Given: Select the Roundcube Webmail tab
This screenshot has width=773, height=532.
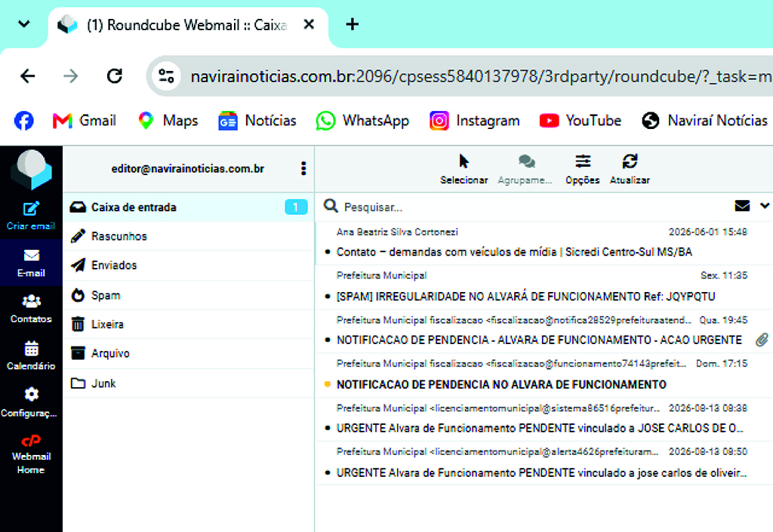Looking at the screenshot, I should point(188,25).
